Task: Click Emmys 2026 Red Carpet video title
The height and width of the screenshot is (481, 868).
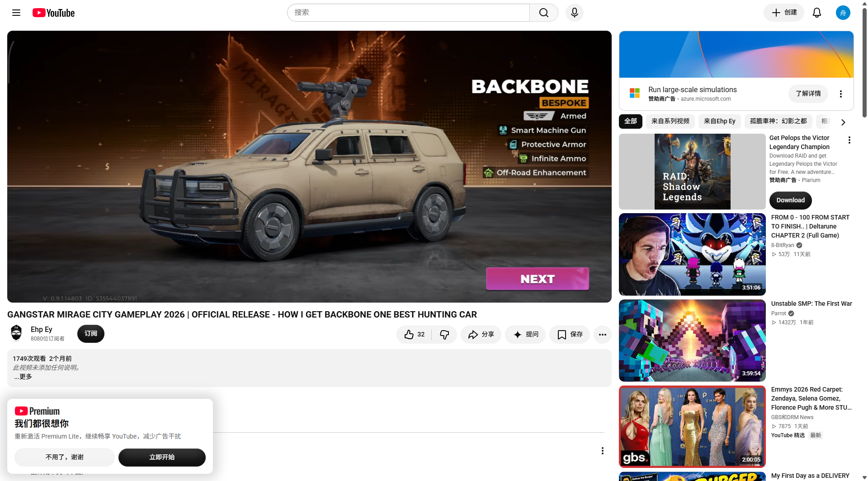Action: point(811,398)
